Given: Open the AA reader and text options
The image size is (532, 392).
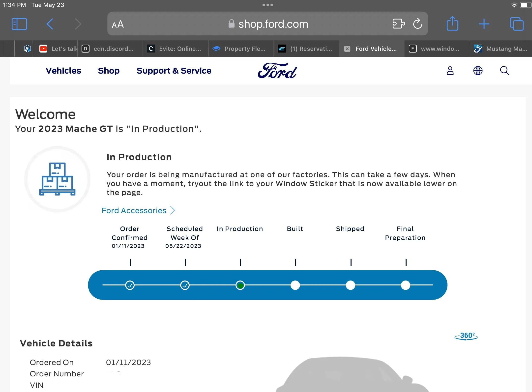Looking at the screenshot, I should [118, 24].
